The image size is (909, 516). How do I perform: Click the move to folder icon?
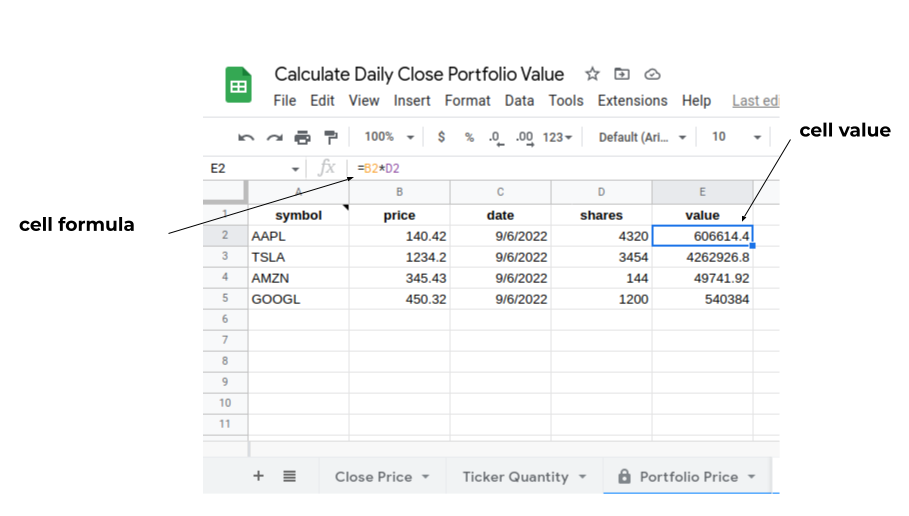click(x=622, y=74)
